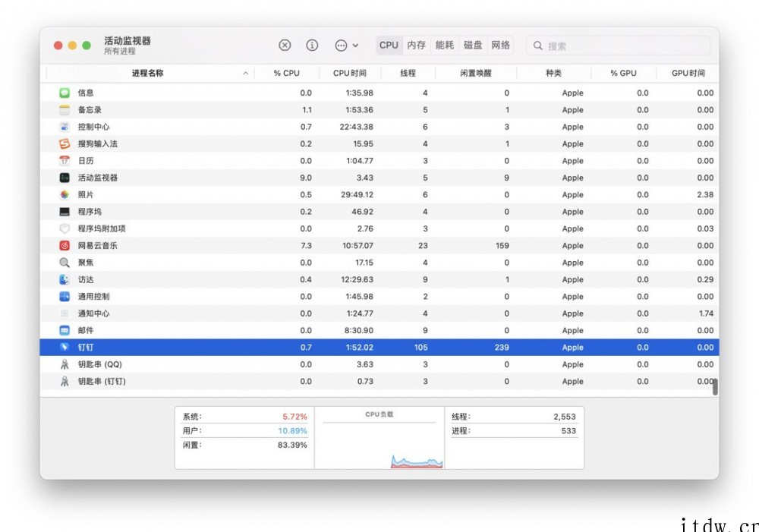Viewport: 759px width, 532px height.
Task: Click the process list vertical scrollbar thumb
Action: tap(715, 387)
